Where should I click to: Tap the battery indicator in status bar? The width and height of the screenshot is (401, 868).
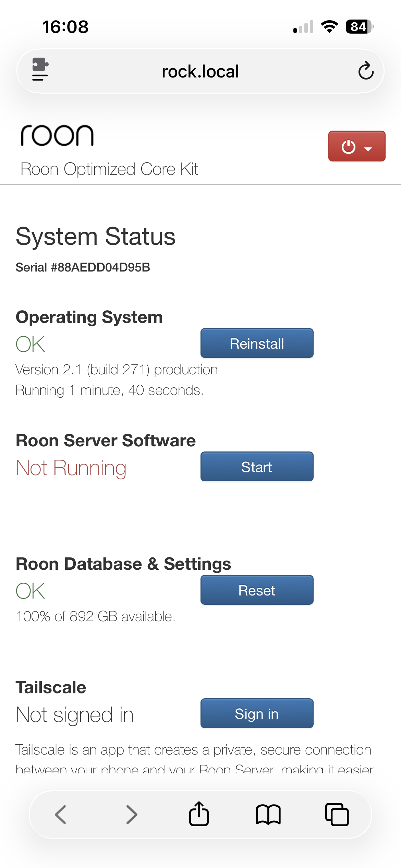point(360,27)
